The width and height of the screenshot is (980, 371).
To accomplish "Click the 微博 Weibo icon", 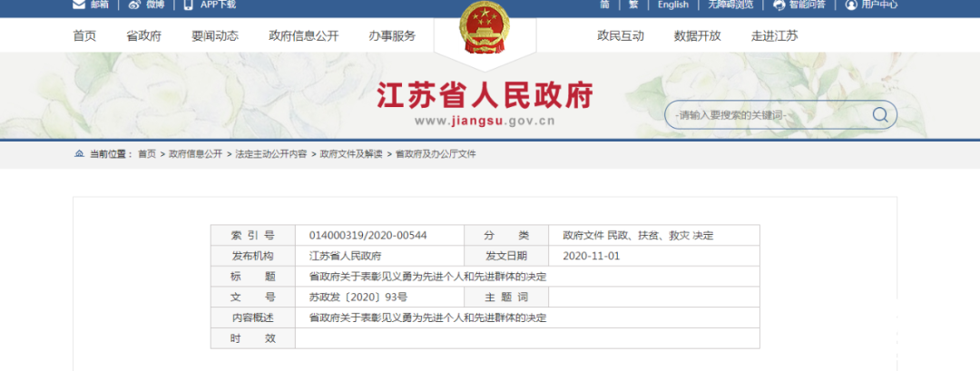I will (x=134, y=5).
